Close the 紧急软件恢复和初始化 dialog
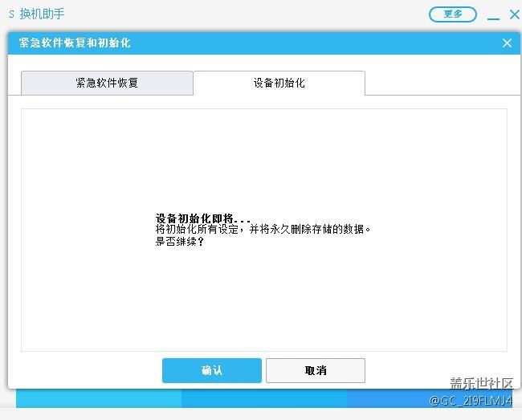The image size is (522, 420). [507, 43]
